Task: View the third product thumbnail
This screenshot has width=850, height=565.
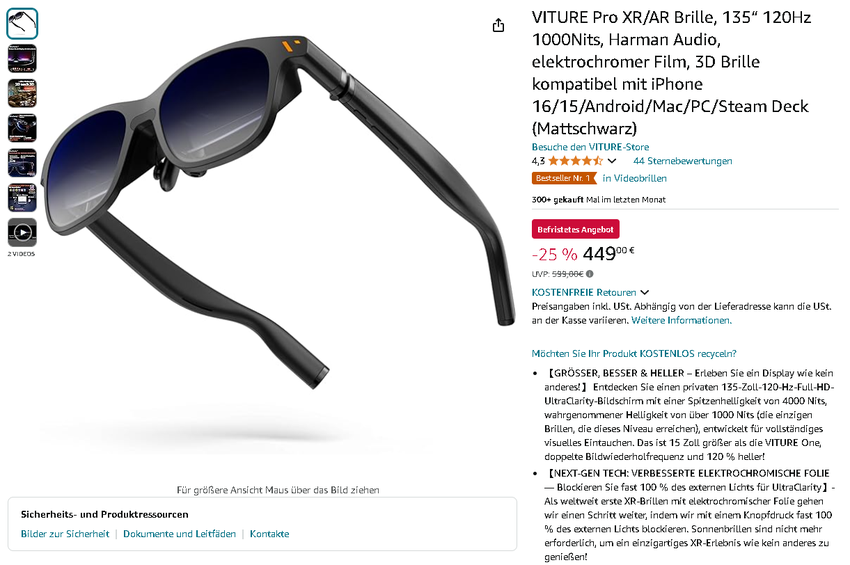Action: [x=22, y=93]
